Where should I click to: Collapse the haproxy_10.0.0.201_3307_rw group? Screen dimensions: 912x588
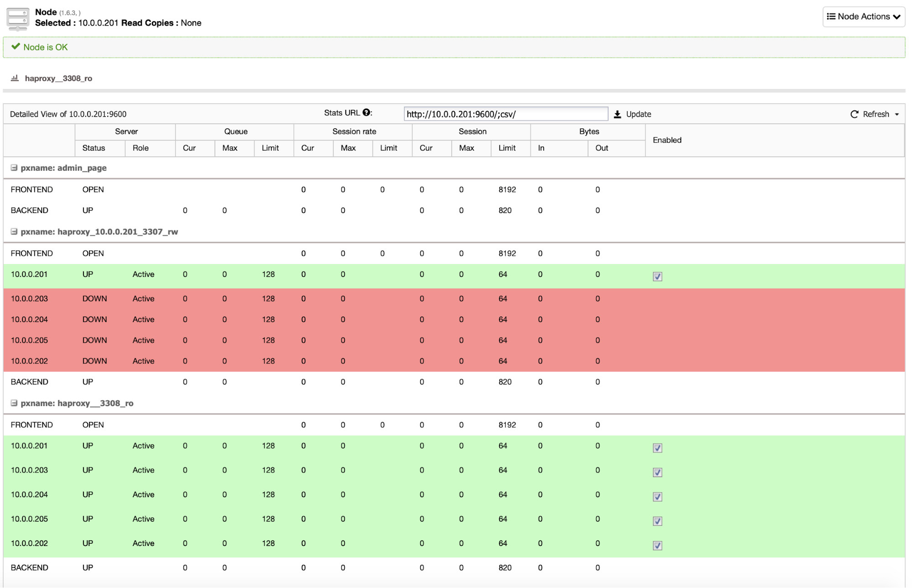tap(14, 232)
